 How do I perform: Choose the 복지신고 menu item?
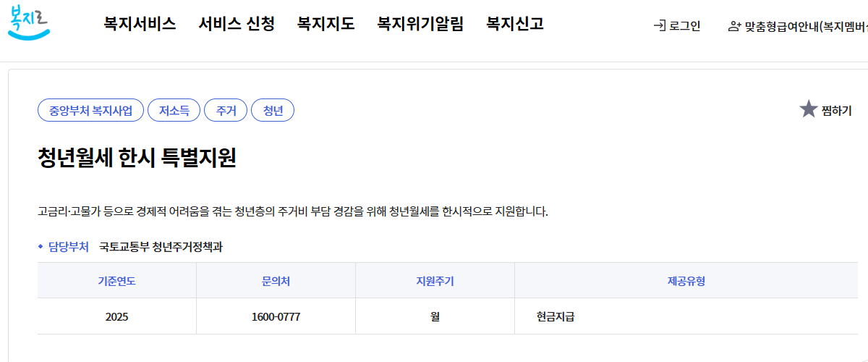click(x=515, y=24)
